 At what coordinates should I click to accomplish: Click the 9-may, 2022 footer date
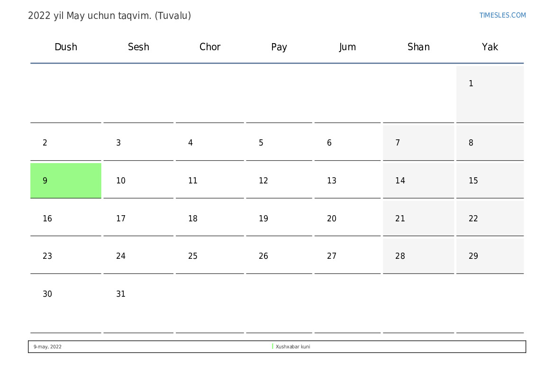pos(47,347)
